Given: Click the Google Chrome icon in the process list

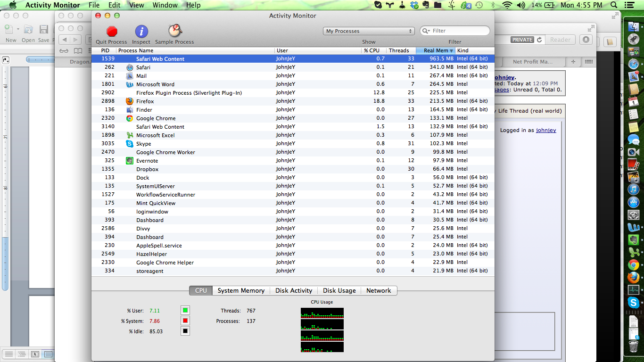Looking at the screenshot, I should coord(130,118).
